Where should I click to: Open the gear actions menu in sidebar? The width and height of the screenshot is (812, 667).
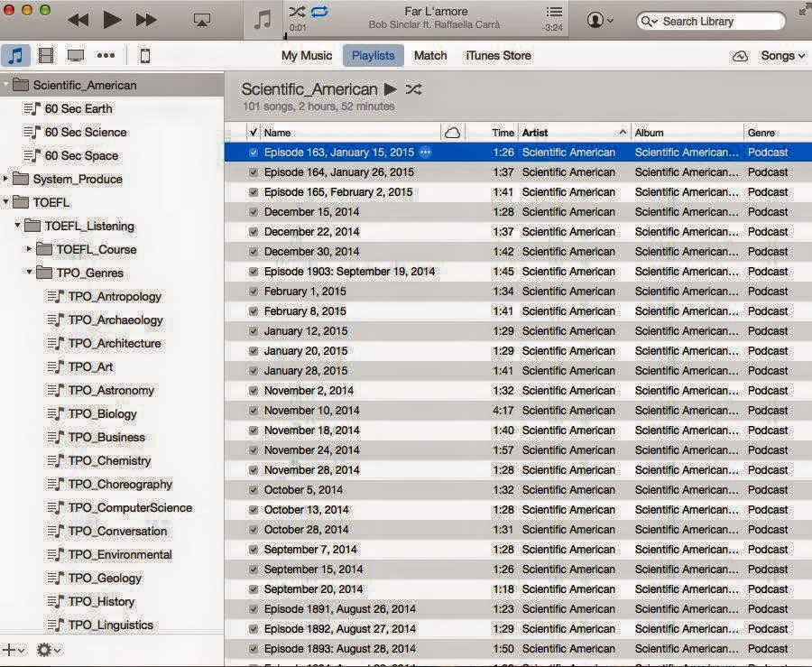(x=48, y=649)
